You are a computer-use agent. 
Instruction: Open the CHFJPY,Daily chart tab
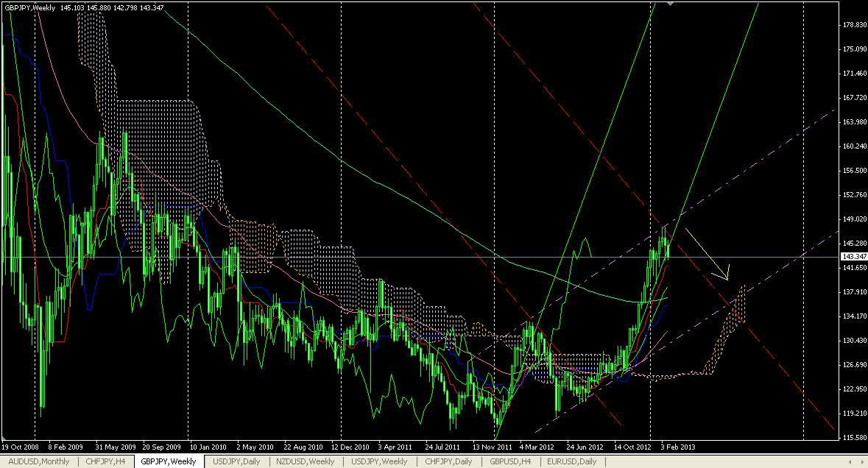[448, 461]
